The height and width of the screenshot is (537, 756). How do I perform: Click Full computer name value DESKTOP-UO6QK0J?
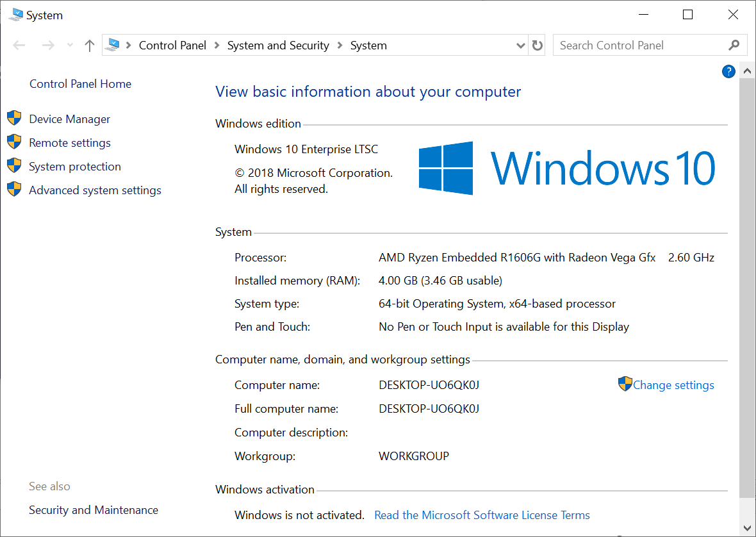click(x=429, y=409)
